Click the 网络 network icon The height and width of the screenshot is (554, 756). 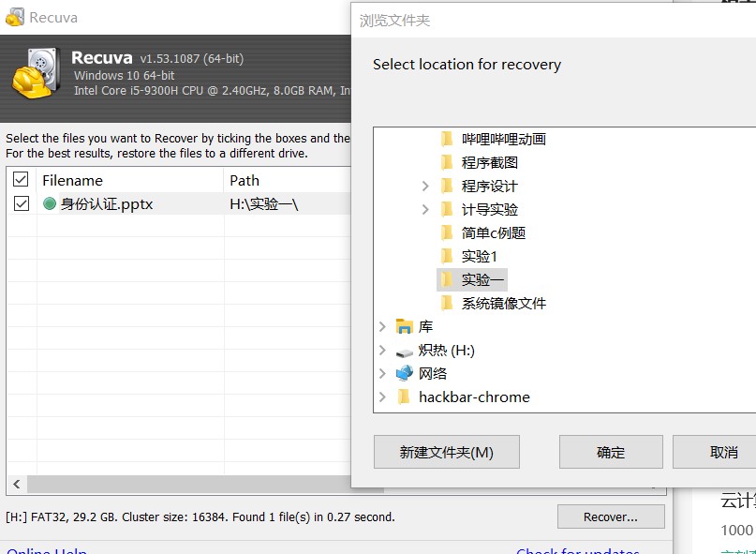(405, 373)
